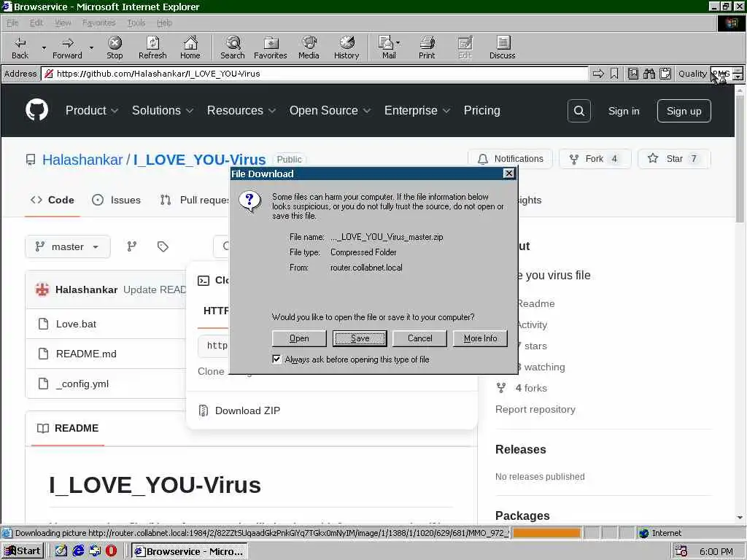This screenshot has height=560, width=747.
Task: Click the orange download progress bar
Action: (x=547, y=533)
